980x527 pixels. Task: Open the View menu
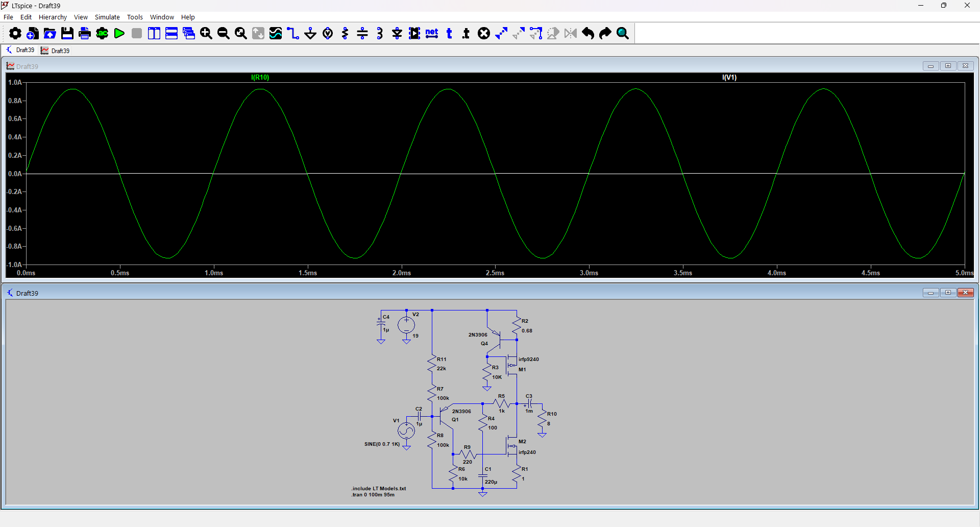pos(81,17)
